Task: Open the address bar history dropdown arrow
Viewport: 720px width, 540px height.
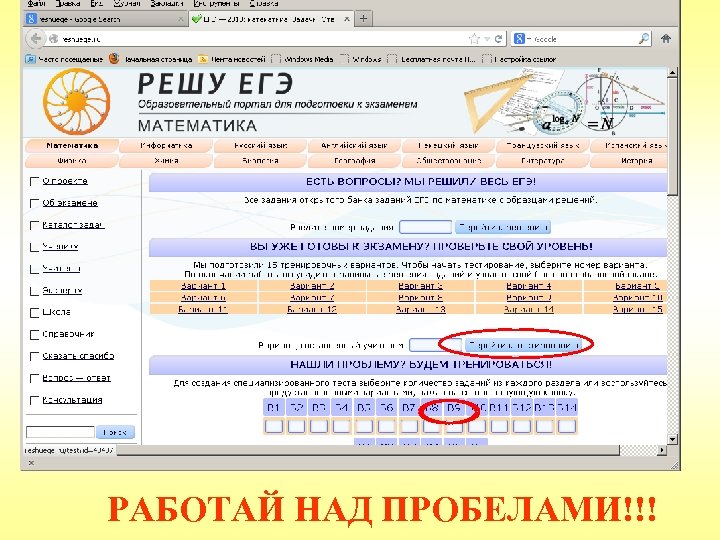Action: coord(487,39)
